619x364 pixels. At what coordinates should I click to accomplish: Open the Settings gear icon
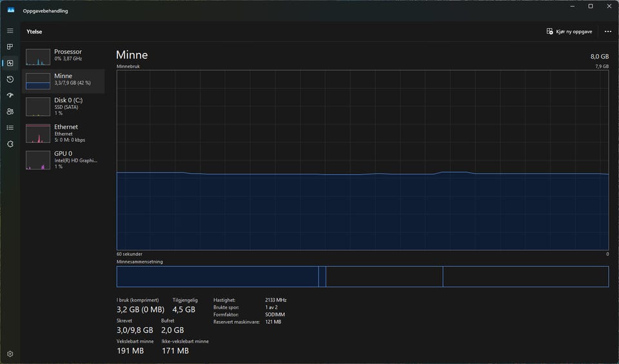tap(10, 354)
